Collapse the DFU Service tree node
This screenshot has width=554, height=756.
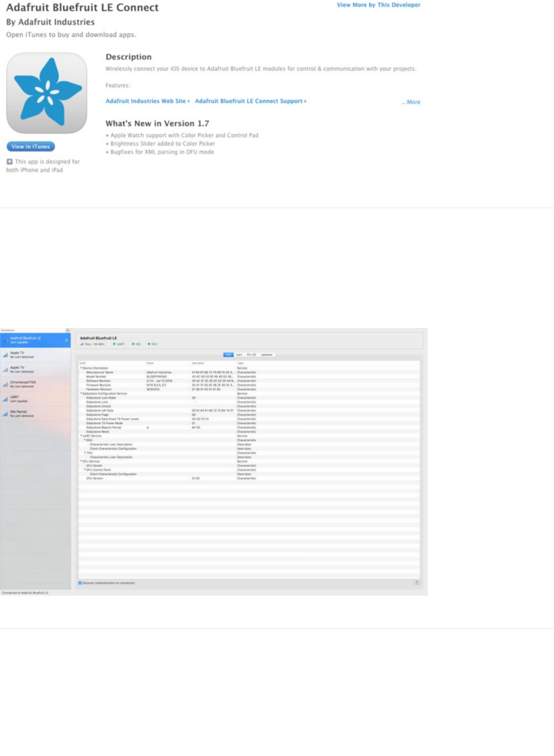(81, 461)
